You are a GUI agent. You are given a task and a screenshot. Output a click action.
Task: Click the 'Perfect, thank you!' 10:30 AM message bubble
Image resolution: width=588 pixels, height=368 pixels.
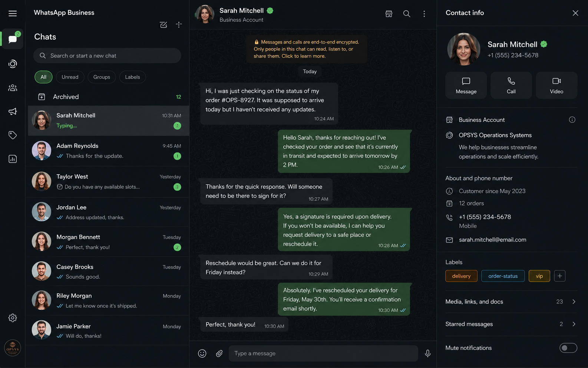coord(244,325)
